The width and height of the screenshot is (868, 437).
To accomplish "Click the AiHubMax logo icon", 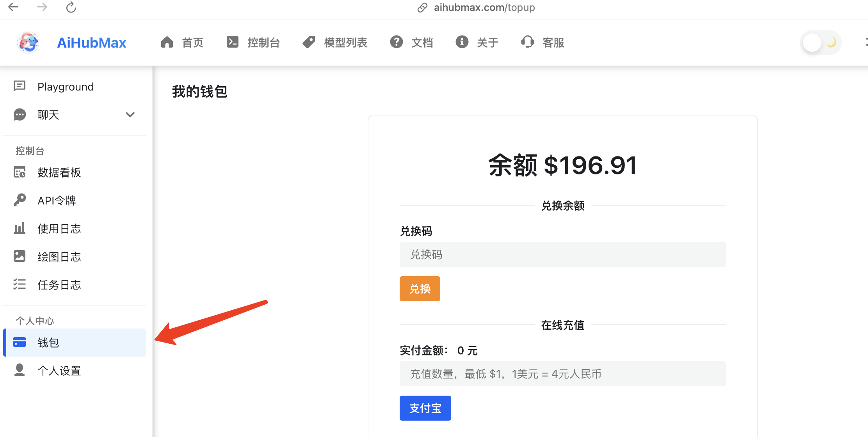I will pos(28,43).
